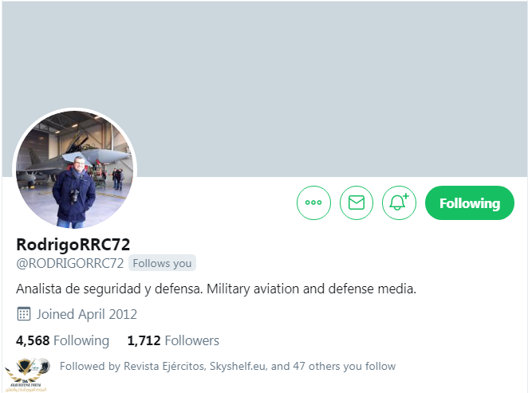Click the envelope message icon
The width and height of the screenshot is (532, 393).
(357, 203)
